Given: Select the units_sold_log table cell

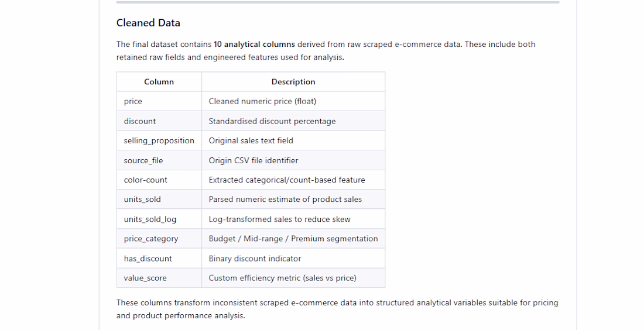Looking at the screenshot, I should [159, 219].
